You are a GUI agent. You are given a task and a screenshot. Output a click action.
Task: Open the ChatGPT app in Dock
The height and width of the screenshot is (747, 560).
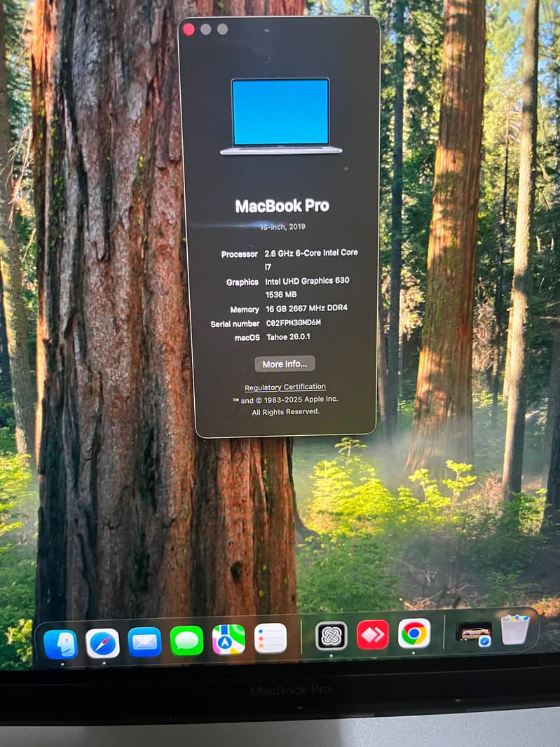[x=332, y=636]
